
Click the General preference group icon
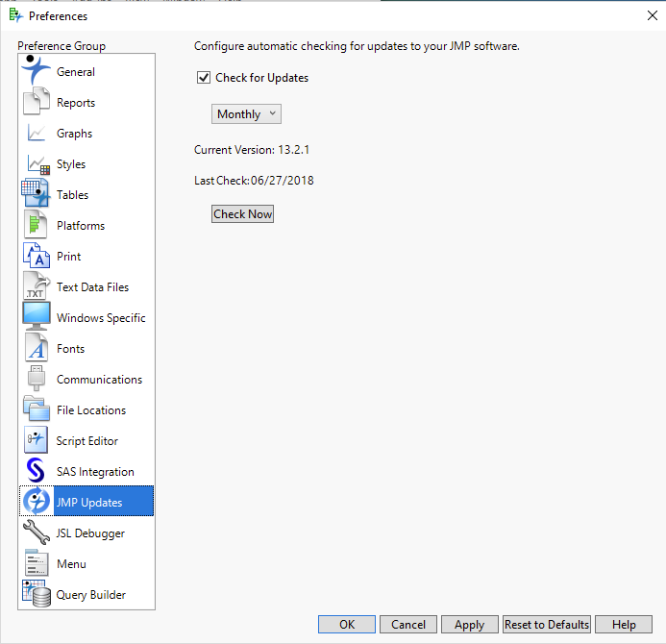point(36,71)
